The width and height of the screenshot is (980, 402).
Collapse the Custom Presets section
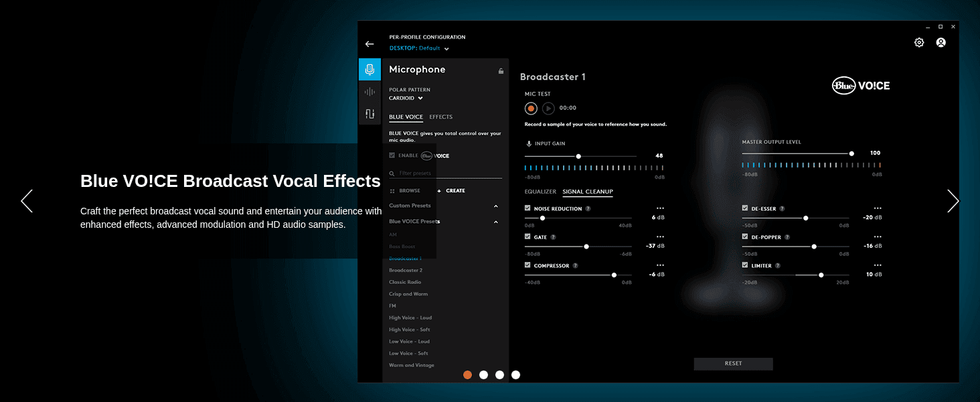[x=496, y=206]
